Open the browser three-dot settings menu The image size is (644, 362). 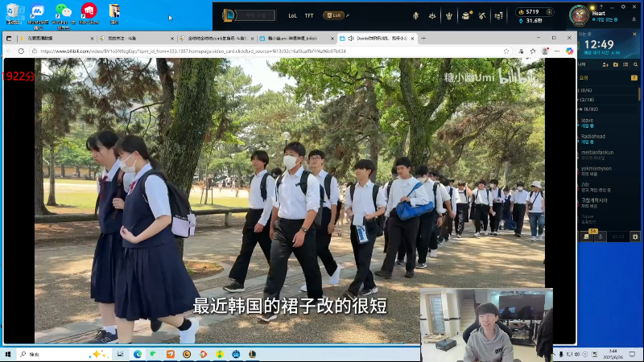(x=557, y=51)
